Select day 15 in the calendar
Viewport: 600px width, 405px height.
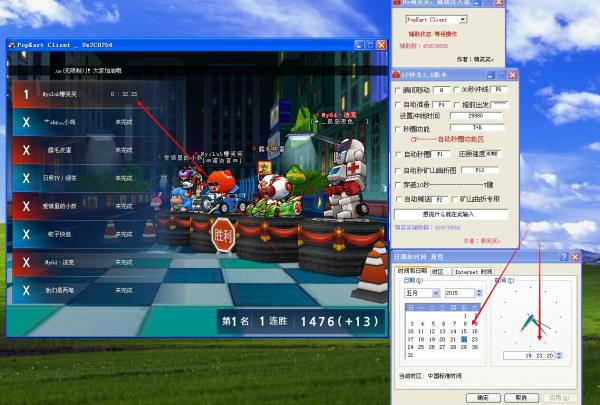click(x=464, y=332)
